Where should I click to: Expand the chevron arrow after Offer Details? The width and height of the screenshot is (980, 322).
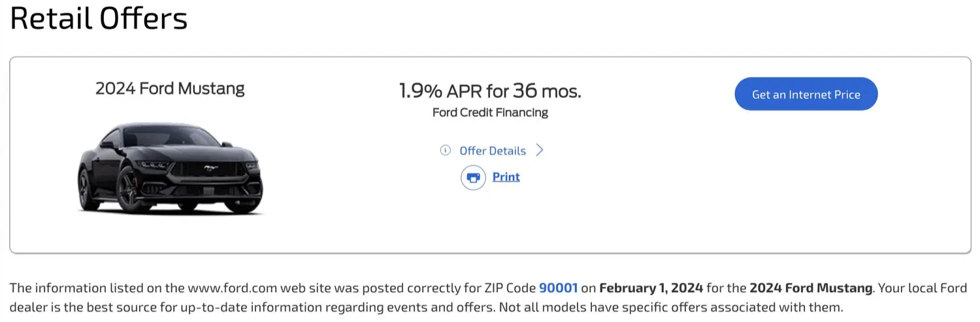(540, 151)
